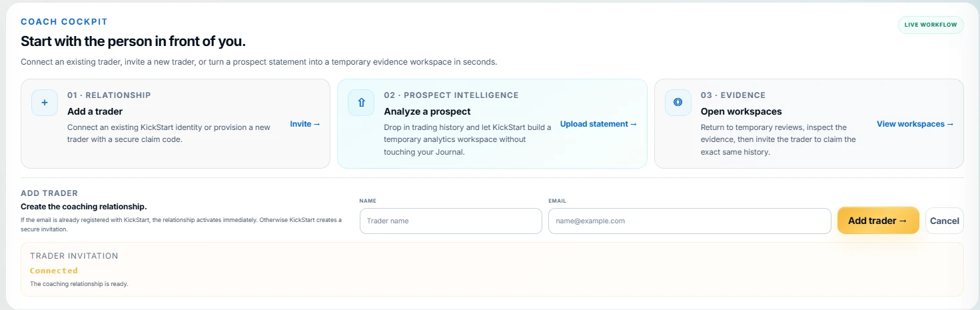Click the Coach Cockpit heading label
This screenshot has height=310, width=980.
coord(64,22)
